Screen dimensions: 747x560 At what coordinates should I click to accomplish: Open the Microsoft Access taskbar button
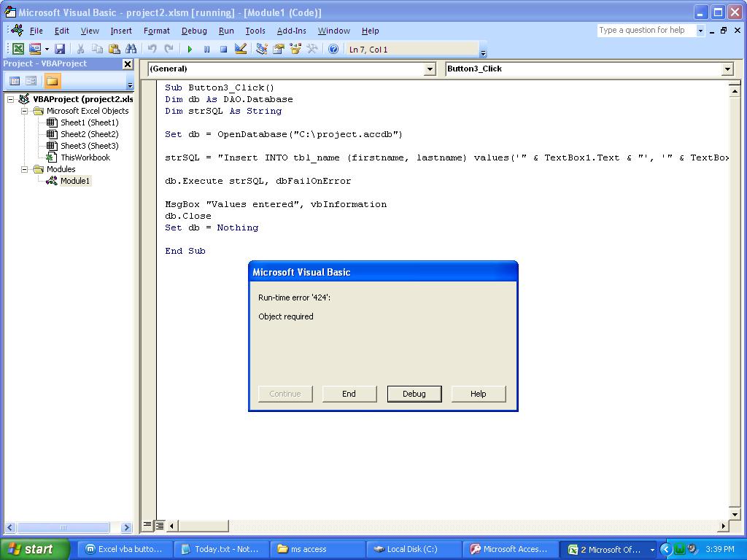pos(509,550)
